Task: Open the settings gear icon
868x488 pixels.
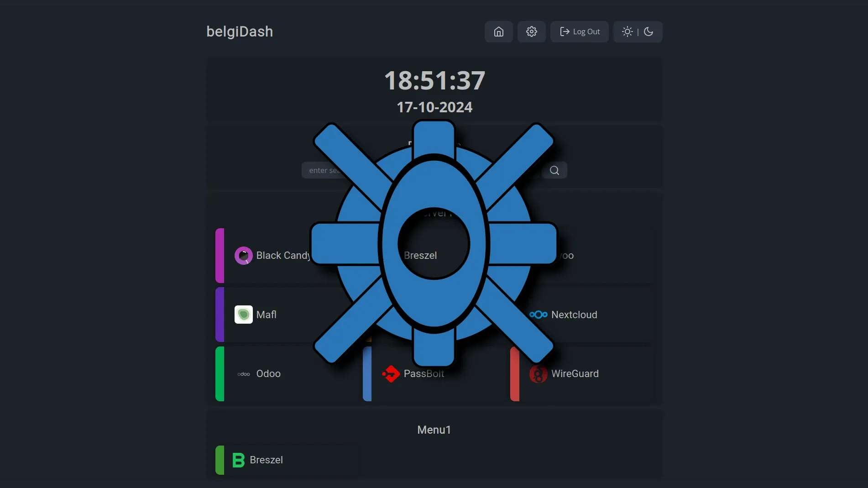Action: (x=531, y=31)
